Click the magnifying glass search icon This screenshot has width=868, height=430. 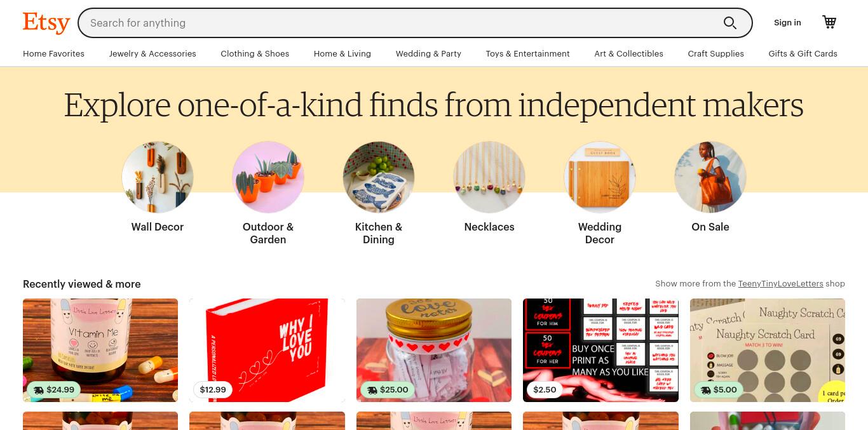730,23
